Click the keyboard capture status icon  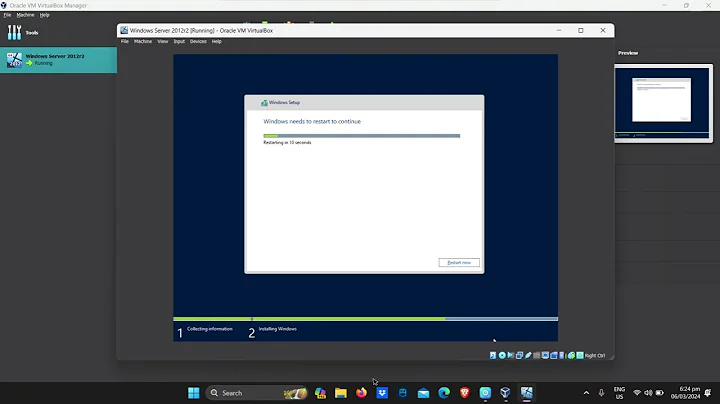[x=580, y=355]
